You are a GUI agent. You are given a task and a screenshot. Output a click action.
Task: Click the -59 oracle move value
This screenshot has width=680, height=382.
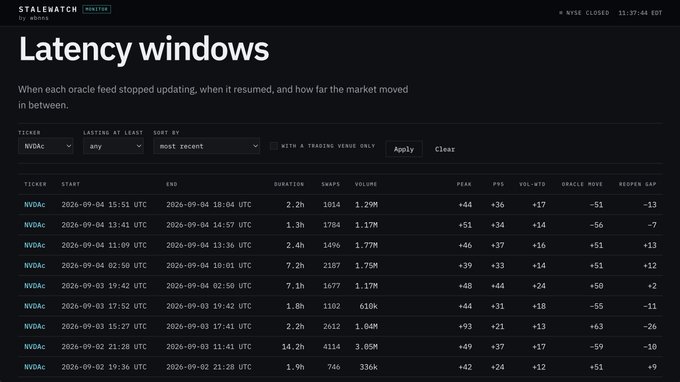(596, 347)
